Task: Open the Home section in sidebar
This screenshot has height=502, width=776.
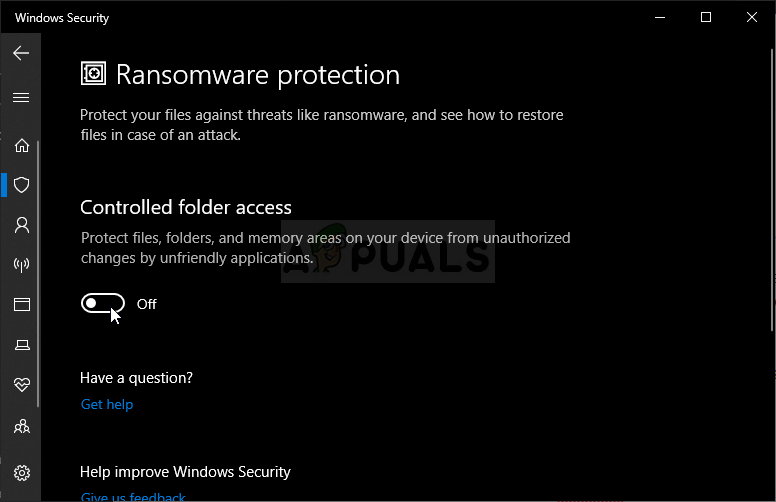Action: pyautogui.click(x=21, y=146)
